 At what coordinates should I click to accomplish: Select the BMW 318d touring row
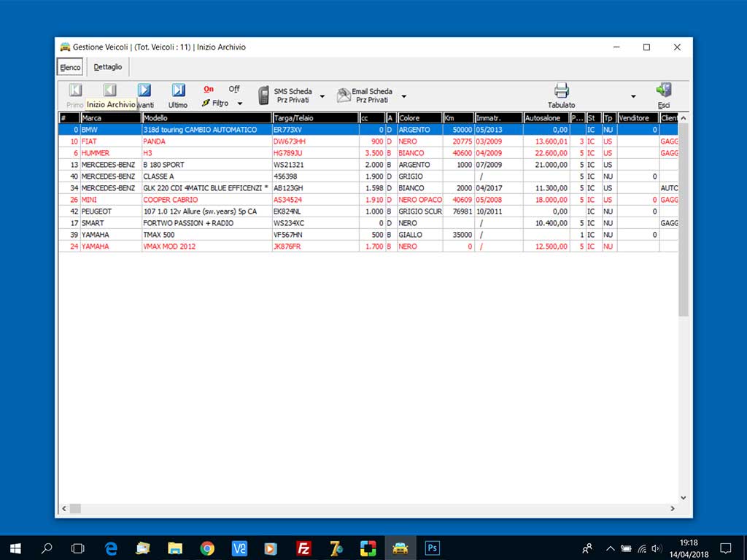coord(368,130)
